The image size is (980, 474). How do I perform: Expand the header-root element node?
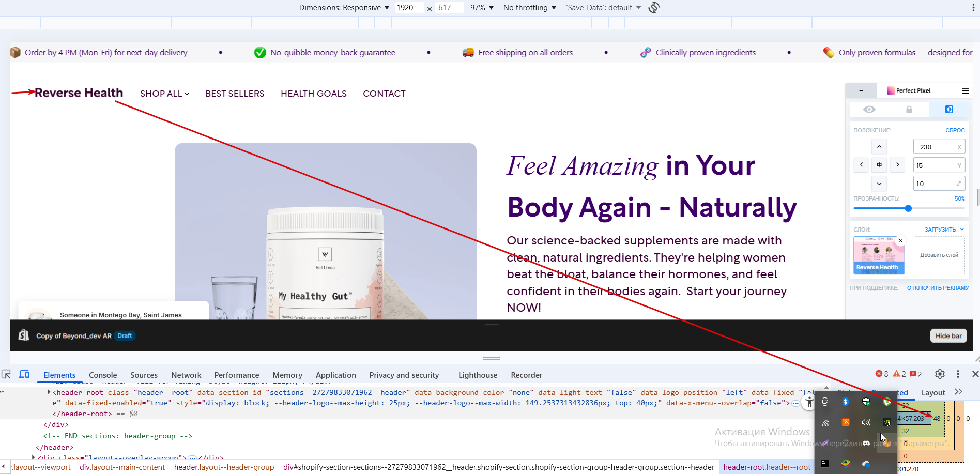coord(49,392)
